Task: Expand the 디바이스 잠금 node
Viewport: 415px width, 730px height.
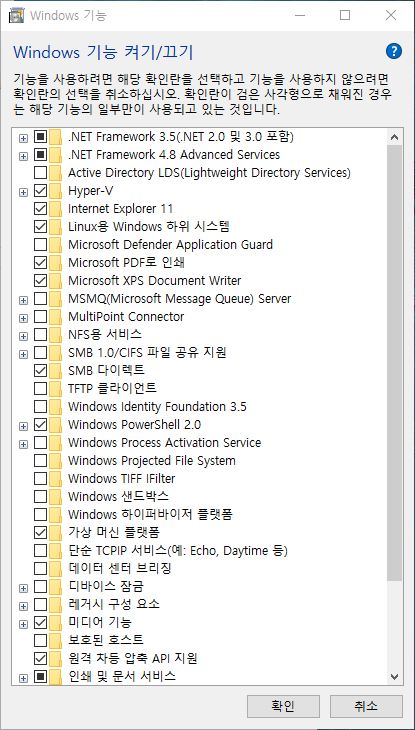Action: [23, 588]
